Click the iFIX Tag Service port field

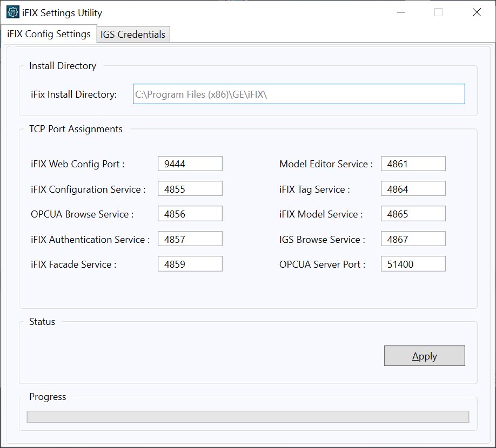413,188
